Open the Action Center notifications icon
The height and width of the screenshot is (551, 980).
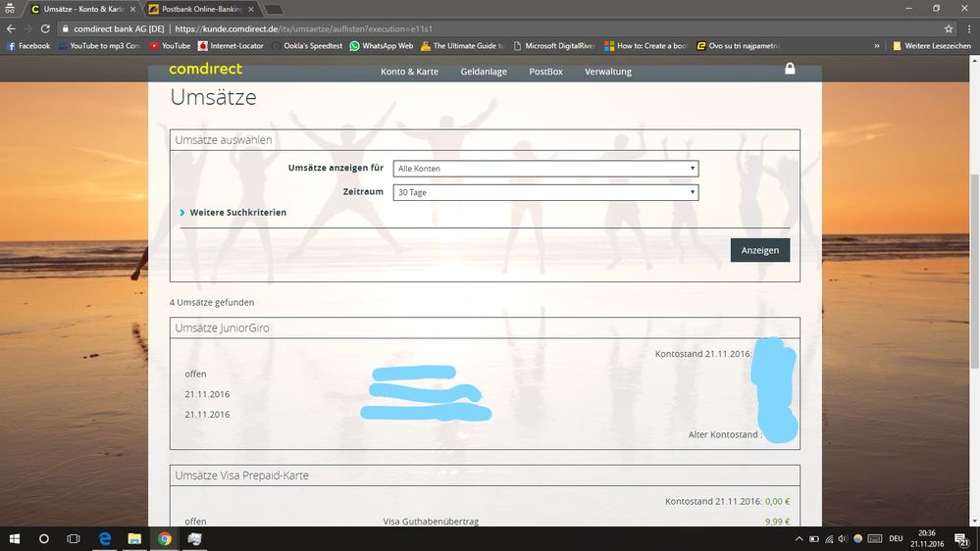[x=961, y=539]
